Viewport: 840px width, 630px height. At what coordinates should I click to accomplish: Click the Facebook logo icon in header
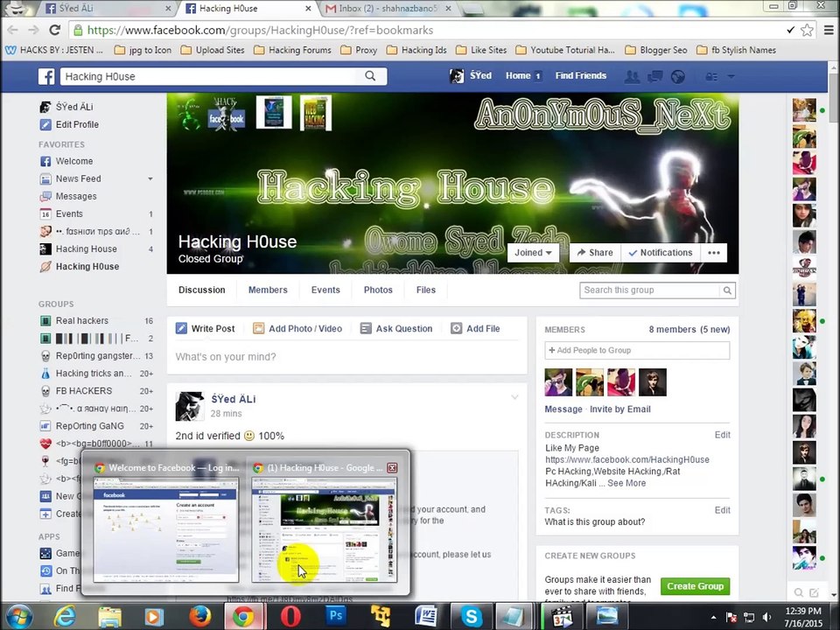pos(46,77)
